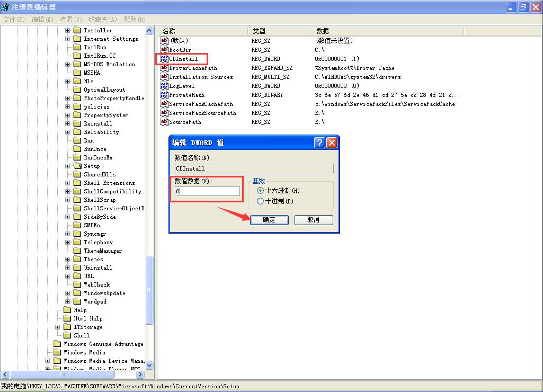Select the SharedDlls tree item
Viewport: 543px width, 392px height.
click(100, 174)
